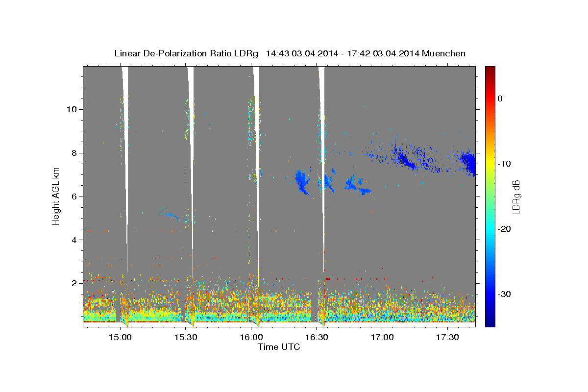Click the 'Muenchen' location in the title

(x=443, y=53)
